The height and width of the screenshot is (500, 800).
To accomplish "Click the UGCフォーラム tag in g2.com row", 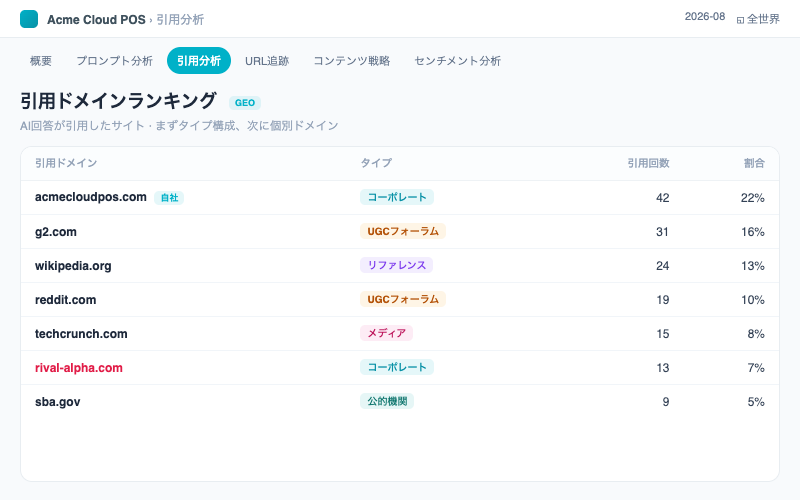I will [403, 231].
